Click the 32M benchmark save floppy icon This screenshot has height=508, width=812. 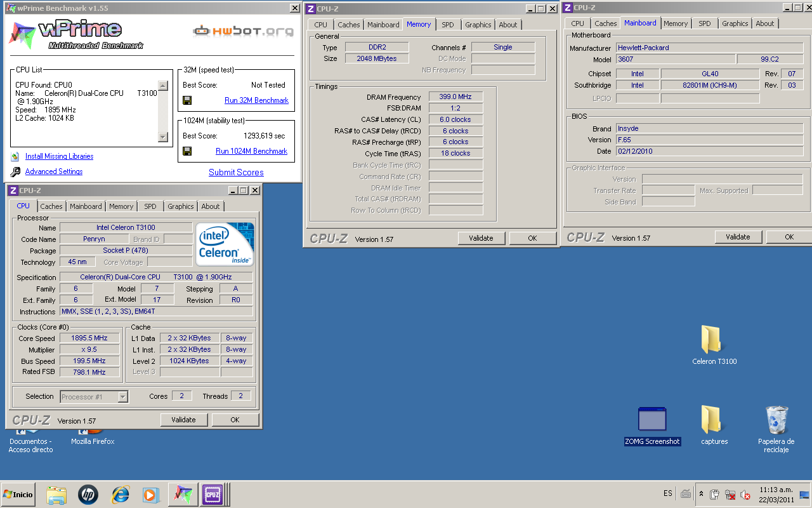187,100
